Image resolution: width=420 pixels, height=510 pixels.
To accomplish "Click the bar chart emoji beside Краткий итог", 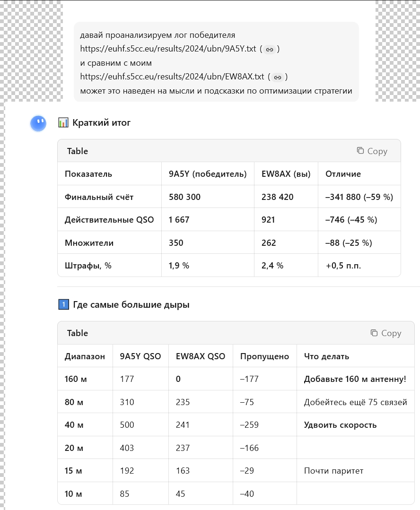I will pos(63,123).
